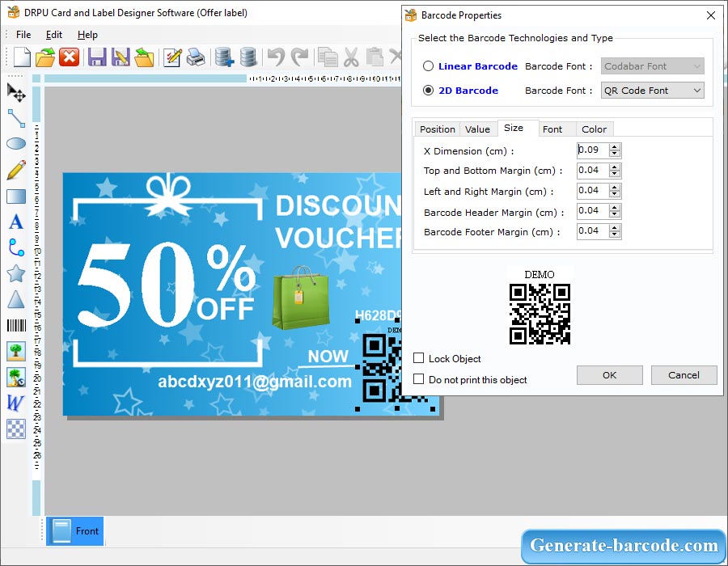This screenshot has width=728, height=566.
Task: Open the Edit menu
Action: point(54,35)
